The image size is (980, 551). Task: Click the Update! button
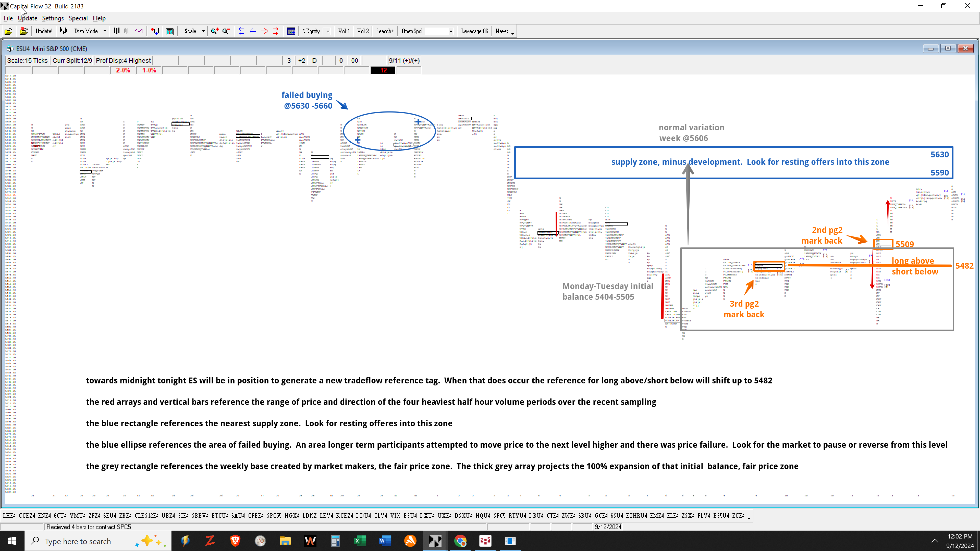pyautogui.click(x=43, y=31)
